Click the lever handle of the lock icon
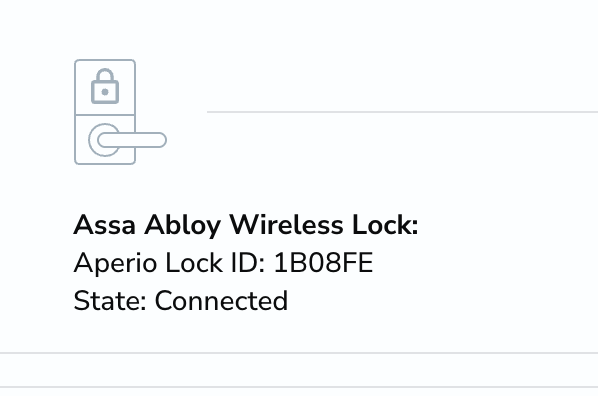 [132, 140]
